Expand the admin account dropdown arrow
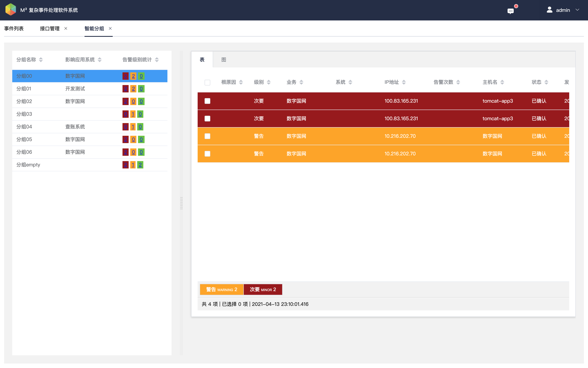588x368 pixels. click(x=578, y=10)
